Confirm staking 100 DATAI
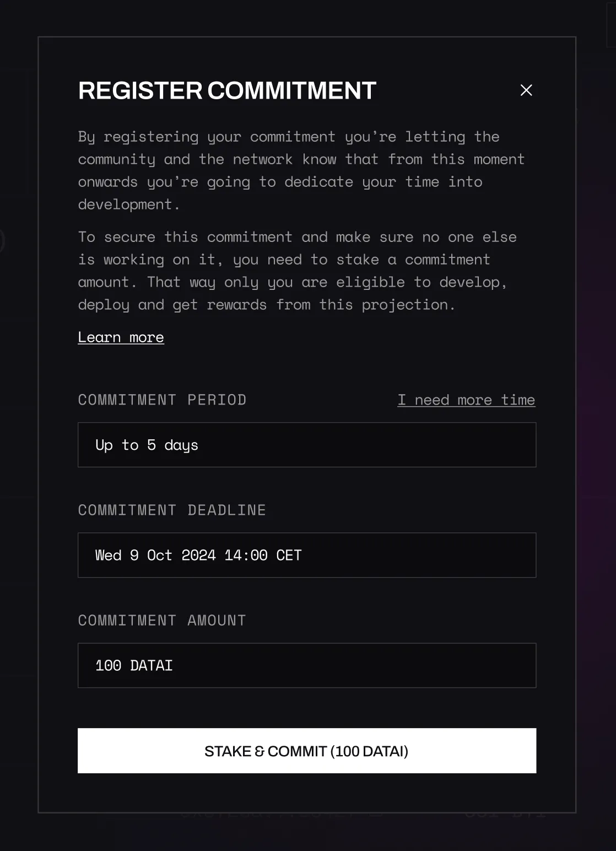This screenshot has width=616, height=851. 307,750
